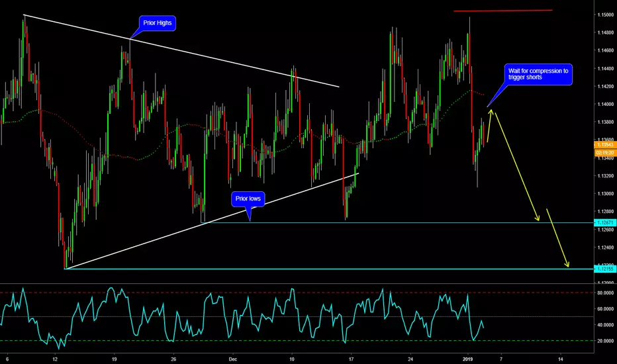The width and height of the screenshot is (617, 364).
Task: Click the 1.13800 price axis label
Action: (605, 122)
